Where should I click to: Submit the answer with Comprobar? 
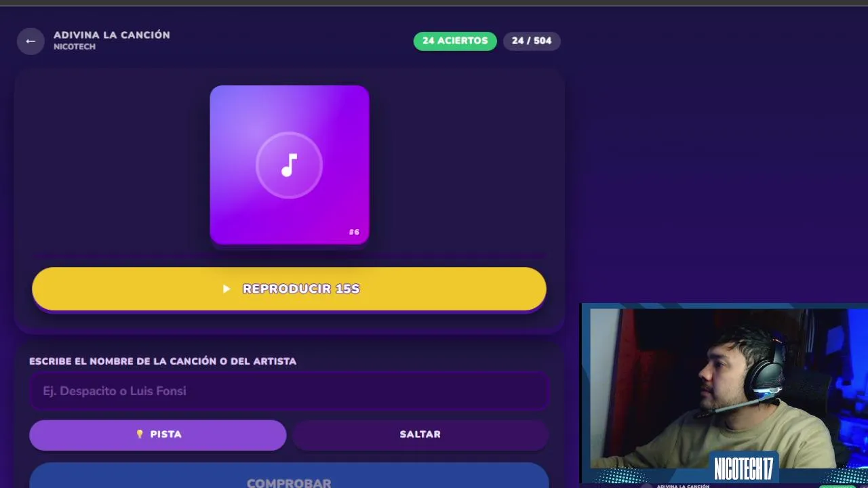coord(289,476)
